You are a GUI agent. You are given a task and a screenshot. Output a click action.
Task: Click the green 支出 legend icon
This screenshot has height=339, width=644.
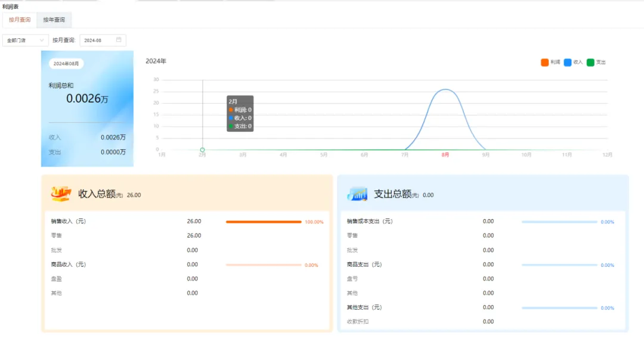point(590,62)
